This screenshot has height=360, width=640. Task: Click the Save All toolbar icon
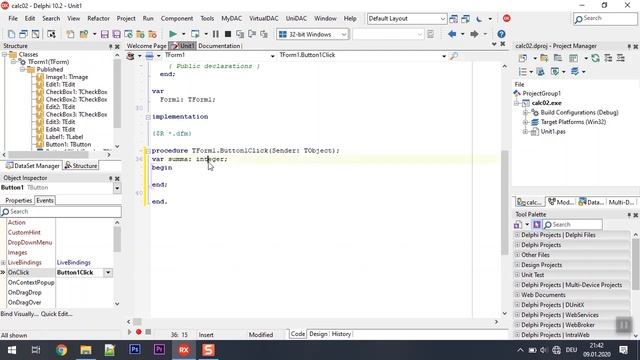(116, 34)
